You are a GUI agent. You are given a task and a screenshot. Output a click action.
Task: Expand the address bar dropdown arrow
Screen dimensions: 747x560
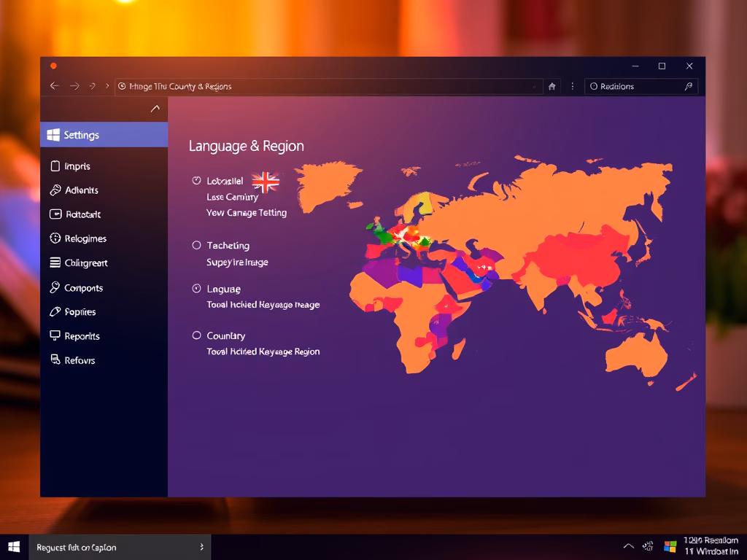point(535,86)
